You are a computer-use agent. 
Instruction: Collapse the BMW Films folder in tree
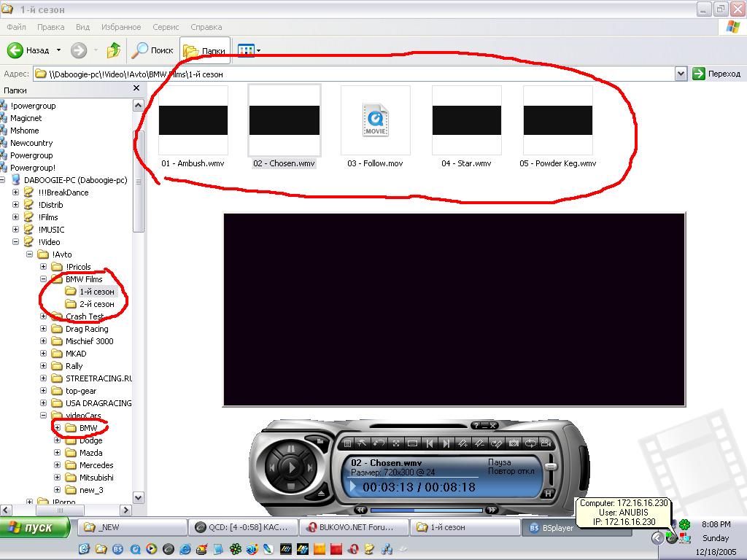[x=44, y=279]
